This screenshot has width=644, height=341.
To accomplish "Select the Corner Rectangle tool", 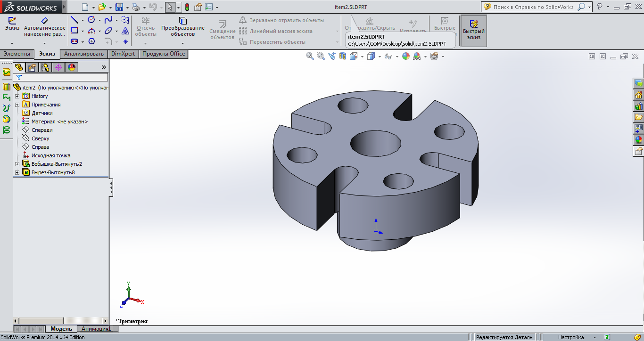I will 74,31.
